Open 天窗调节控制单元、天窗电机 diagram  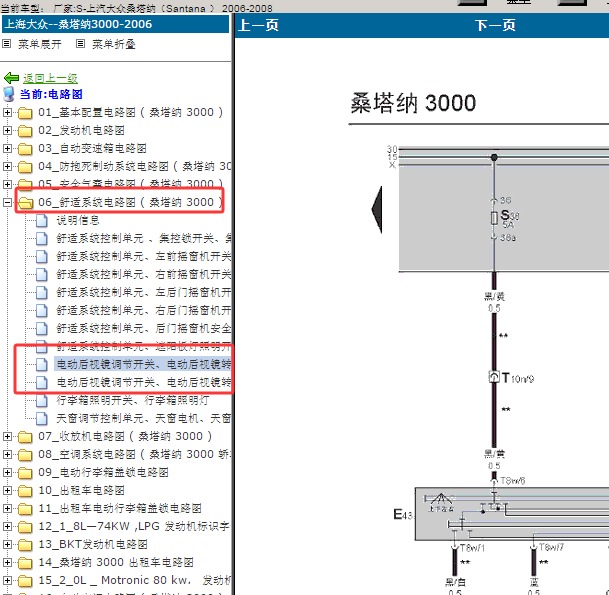(143, 418)
